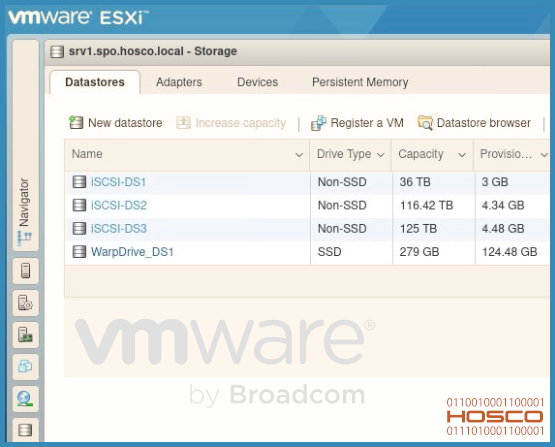Select the 4.48 GB provisioned cell

point(513,229)
